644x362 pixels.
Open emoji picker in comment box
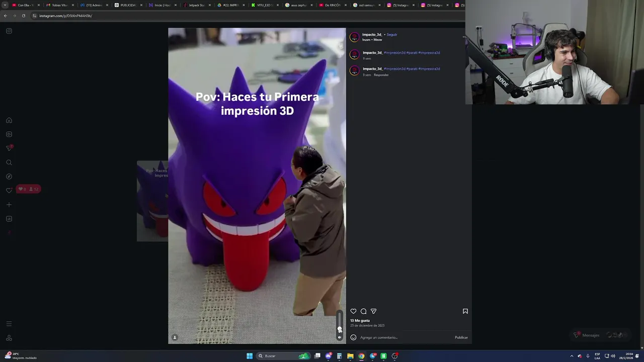353,337
